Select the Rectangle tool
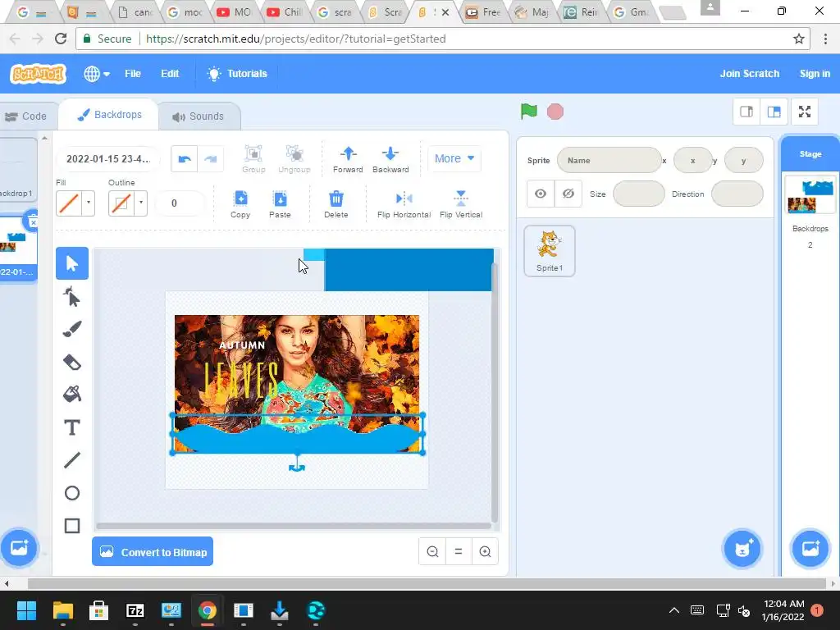Image resolution: width=840 pixels, height=630 pixels. (72, 526)
